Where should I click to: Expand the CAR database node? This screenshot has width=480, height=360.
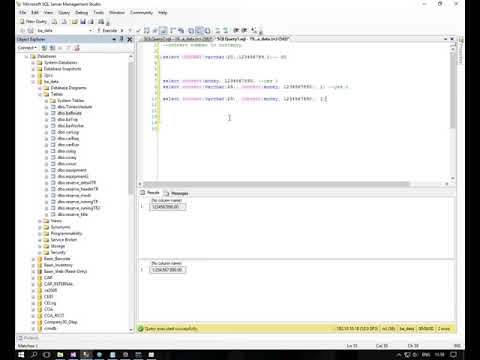click(33, 278)
